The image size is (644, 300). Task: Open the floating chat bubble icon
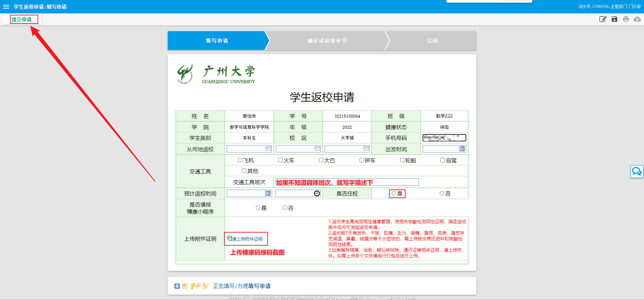(x=637, y=172)
